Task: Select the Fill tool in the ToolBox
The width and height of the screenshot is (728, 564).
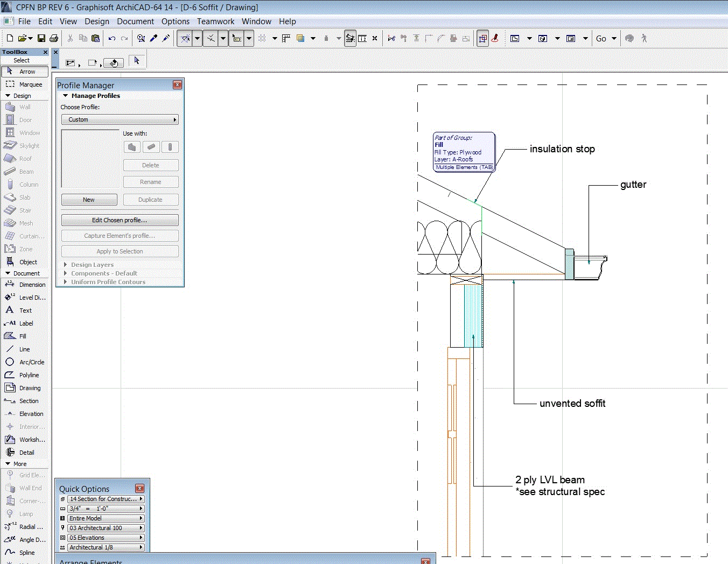Action: (x=24, y=336)
